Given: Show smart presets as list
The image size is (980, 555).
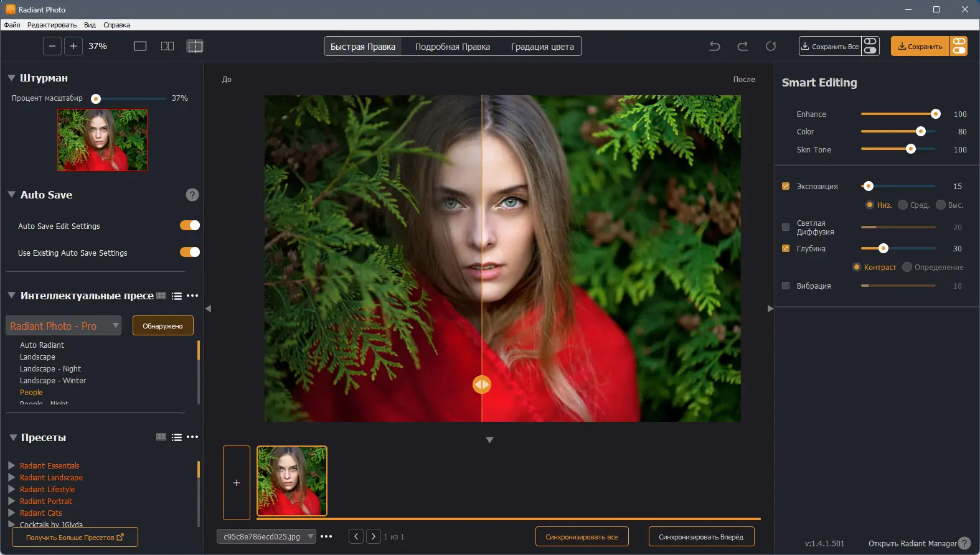Looking at the screenshot, I should point(177,296).
